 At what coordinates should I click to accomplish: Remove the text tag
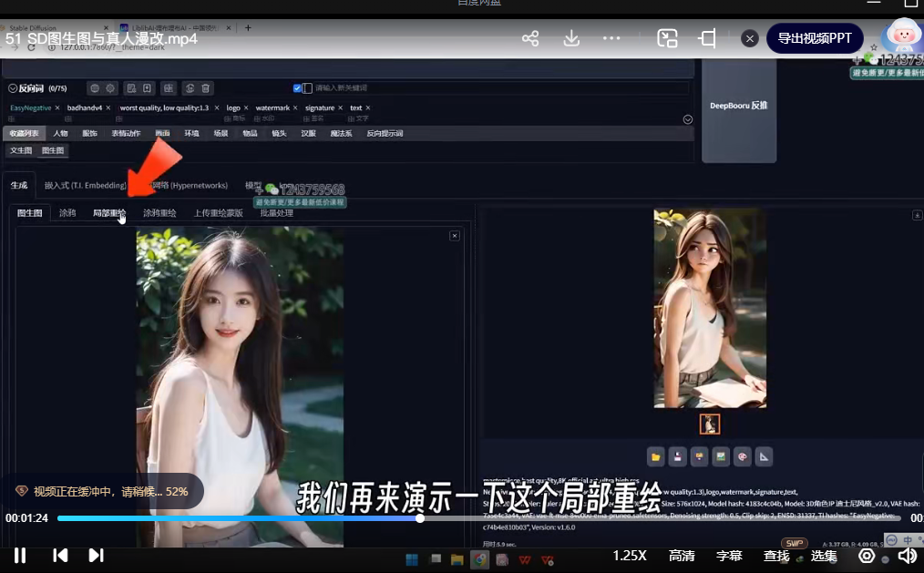click(x=368, y=107)
